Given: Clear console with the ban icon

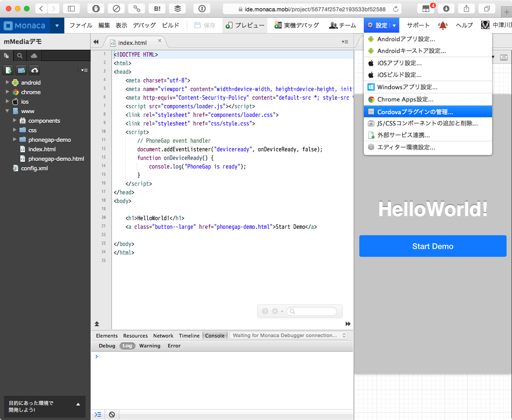Looking at the screenshot, I should tap(111, 414).
